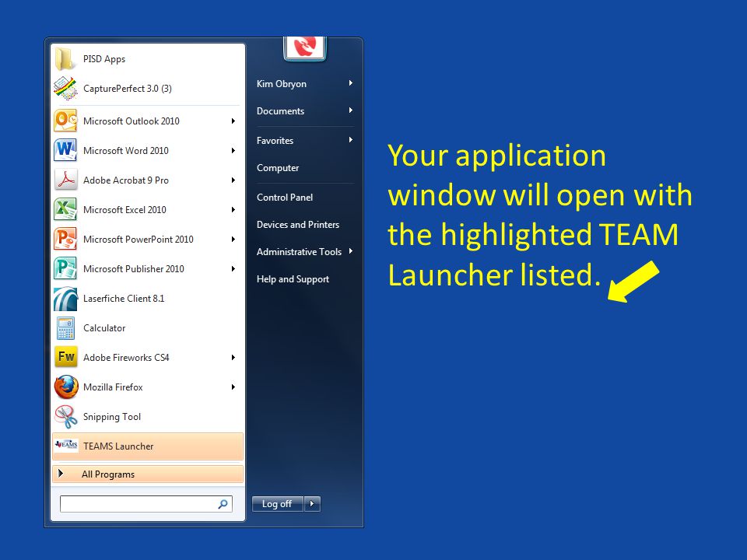Click the Microsoft Publisher 2010 icon
Screen dimensions: 747x560
pos(65,268)
